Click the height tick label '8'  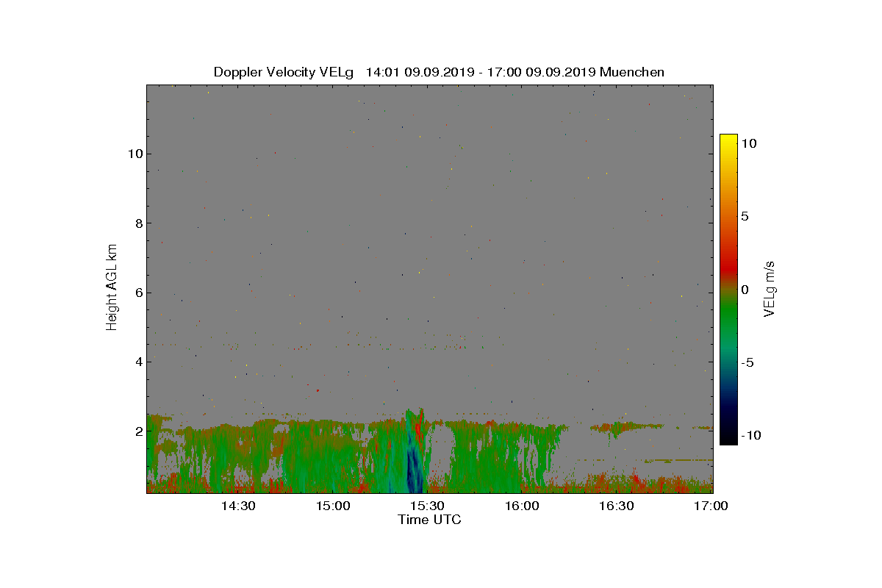[x=137, y=223]
